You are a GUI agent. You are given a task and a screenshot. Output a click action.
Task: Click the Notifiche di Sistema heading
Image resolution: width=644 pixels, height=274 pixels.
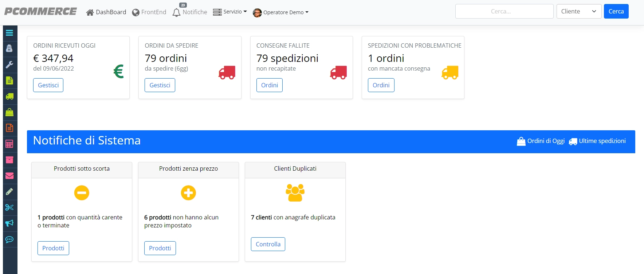click(x=87, y=140)
